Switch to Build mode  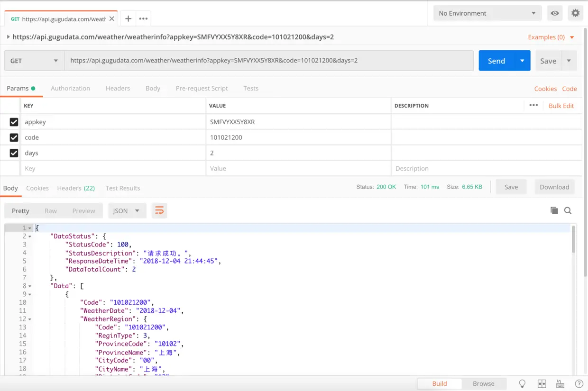coord(440,383)
